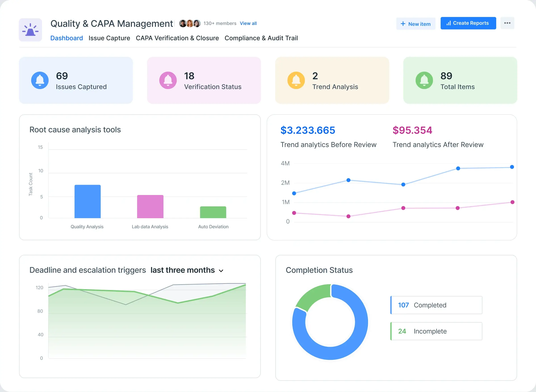Click the pink bell Verification Status icon

(168, 81)
